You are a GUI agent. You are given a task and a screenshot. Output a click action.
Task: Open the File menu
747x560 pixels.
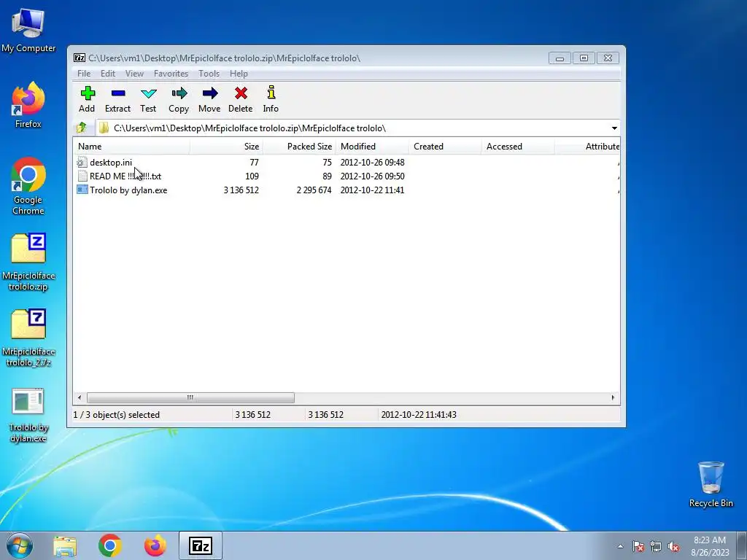click(84, 74)
